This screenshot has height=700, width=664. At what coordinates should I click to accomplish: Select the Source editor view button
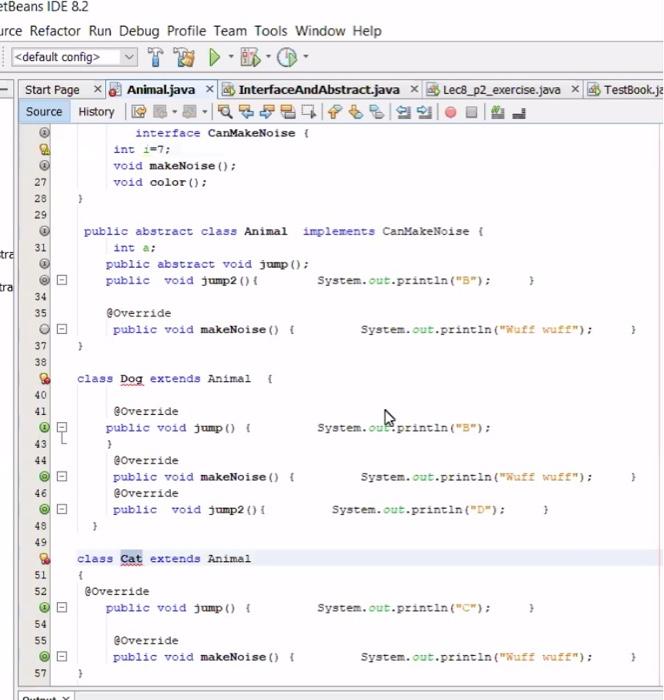pos(44,112)
